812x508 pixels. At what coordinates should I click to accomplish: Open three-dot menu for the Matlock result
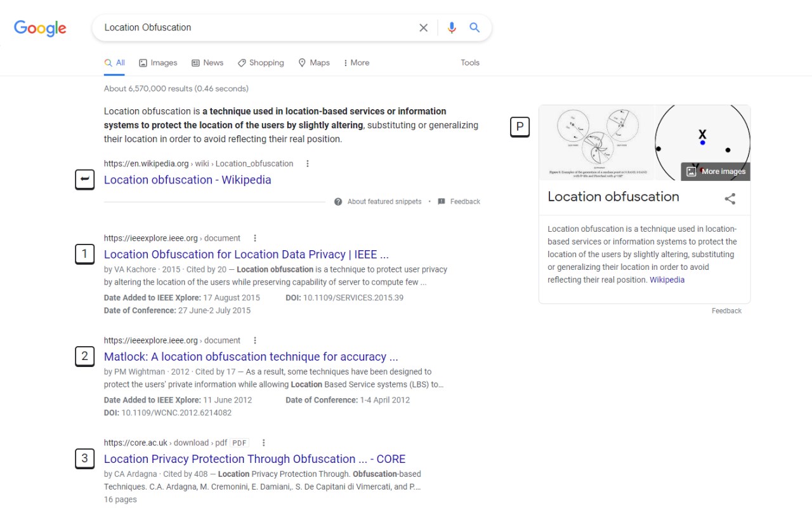[x=255, y=341]
